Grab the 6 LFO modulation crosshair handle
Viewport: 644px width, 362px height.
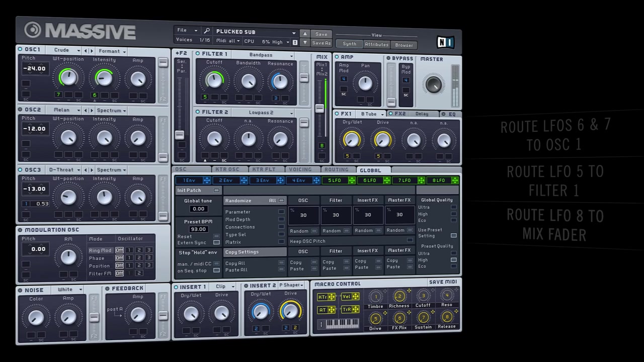pyautogui.click(x=386, y=180)
